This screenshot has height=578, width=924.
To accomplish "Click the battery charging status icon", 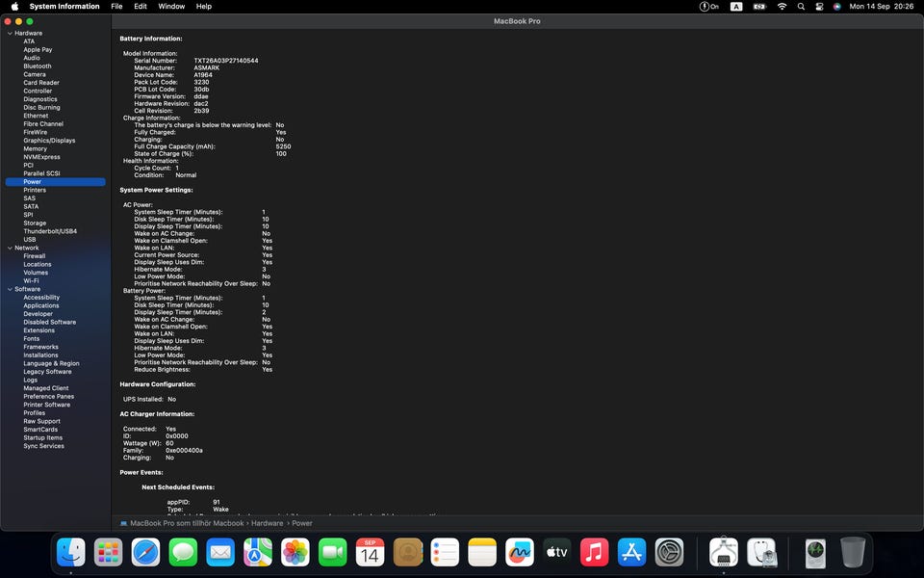I will click(759, 7).
